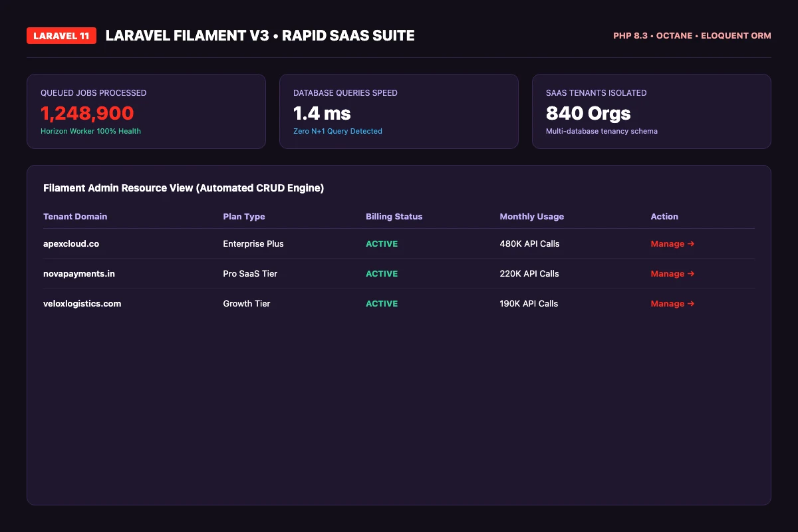Click the QUEUED JOBS PROCESSED label
Image resolution: width=798 pixels, height=532 pixels.
(x=94, y=93)
